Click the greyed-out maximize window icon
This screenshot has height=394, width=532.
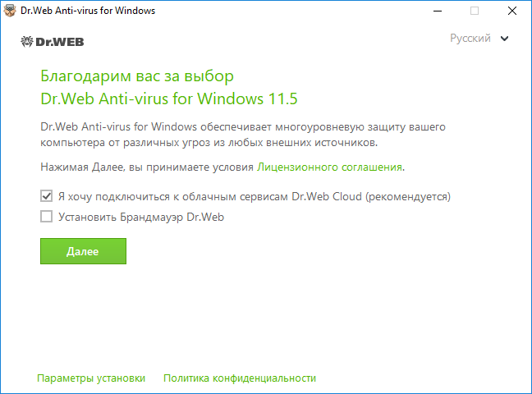[475, 11]
